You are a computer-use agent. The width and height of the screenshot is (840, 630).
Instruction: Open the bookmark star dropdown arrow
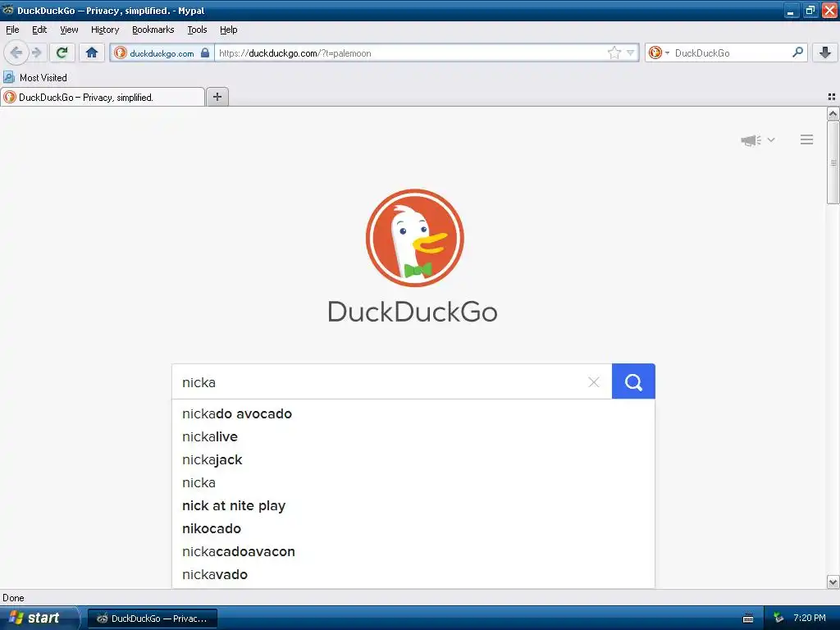(x=631, y=52)
